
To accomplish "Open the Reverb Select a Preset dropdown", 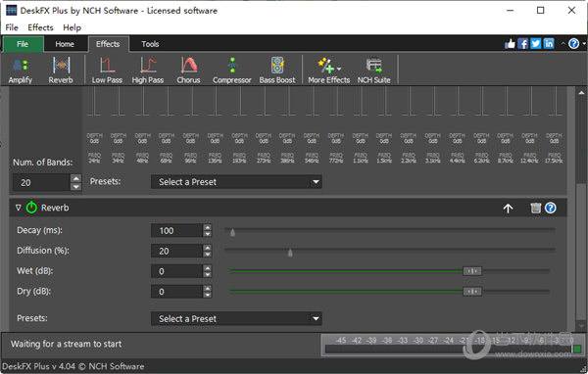I will pyautogui.click(x=236, y=319).
